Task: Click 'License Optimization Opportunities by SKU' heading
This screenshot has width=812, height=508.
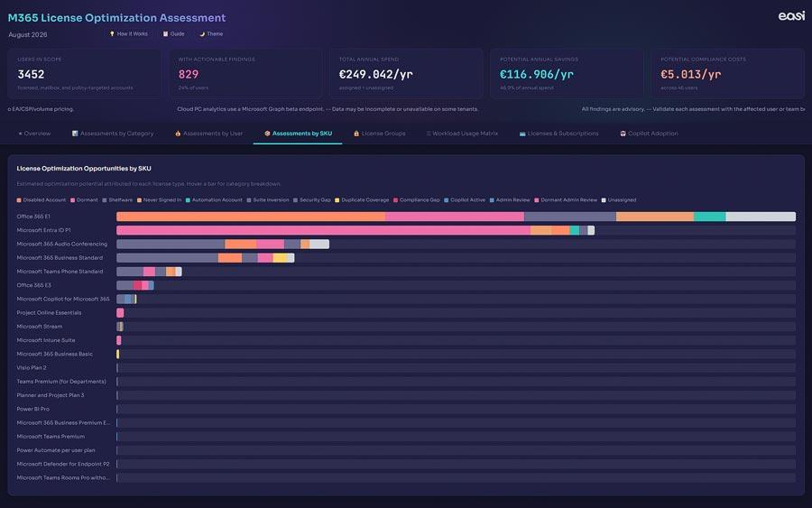Action: (x=84, y=169)
